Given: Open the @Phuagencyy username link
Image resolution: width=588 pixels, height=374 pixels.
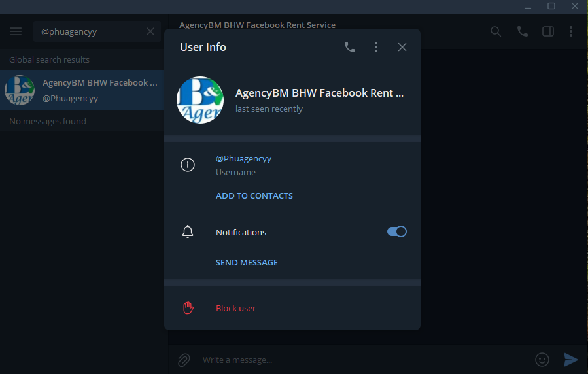Looking at the screenshot, I should [243, 158].
